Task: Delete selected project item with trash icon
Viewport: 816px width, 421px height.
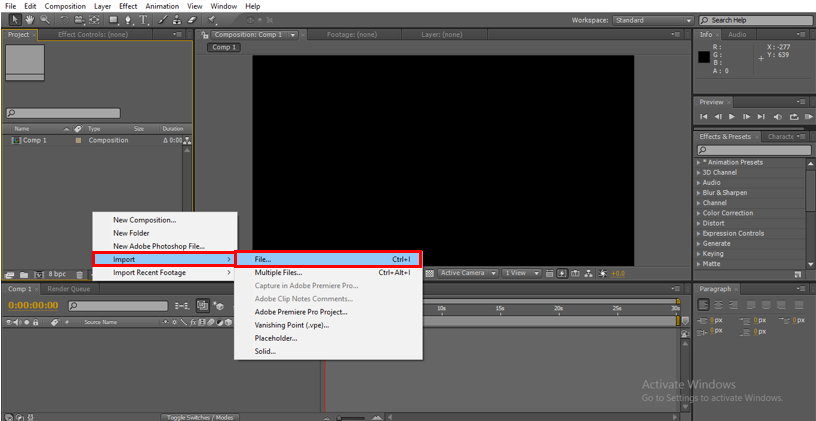Action: tap(79, 275)
